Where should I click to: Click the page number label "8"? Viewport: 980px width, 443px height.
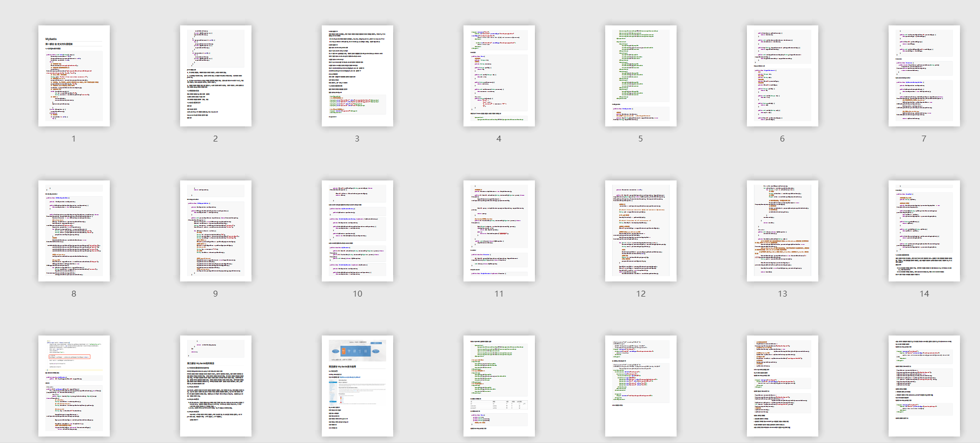[74, 294]
